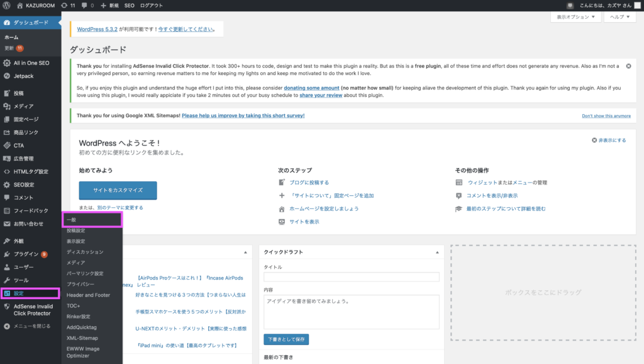Open the HTMLタグ設定 sidebar menu
Viewport: 644px width, 364px height.
point(31,171)
